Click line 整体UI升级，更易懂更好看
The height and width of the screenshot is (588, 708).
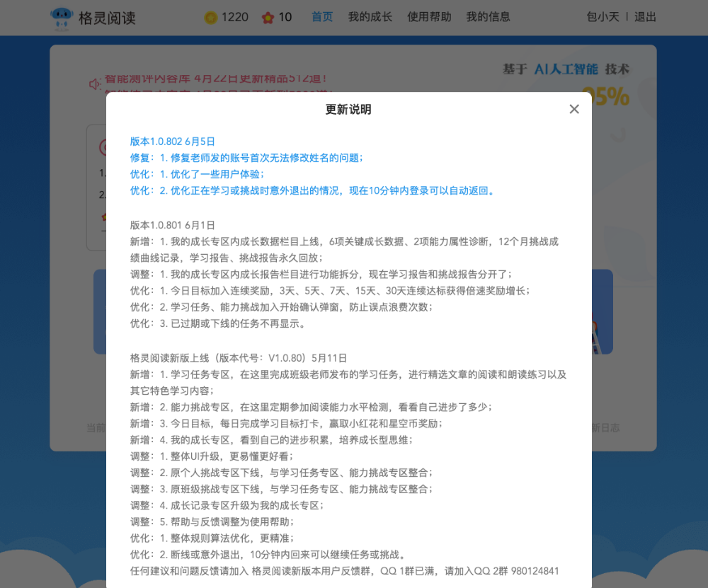212,456
